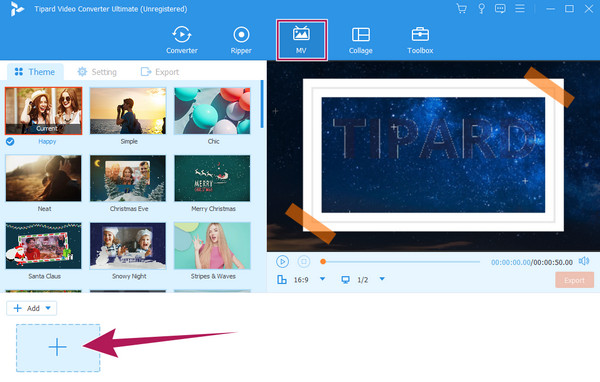Expand the 16:9 aspect ratio dropdown
This screenshot has width=600, height=382.
[x=322, y=279]
